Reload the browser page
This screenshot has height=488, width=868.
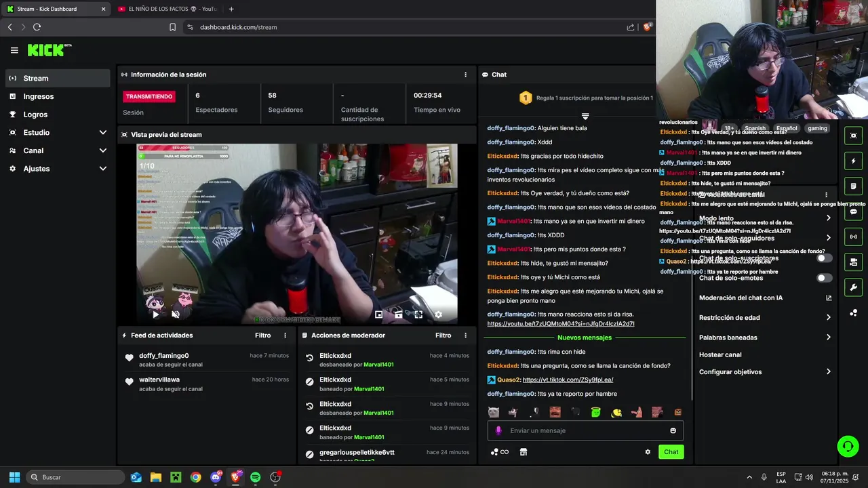point(37,27)
